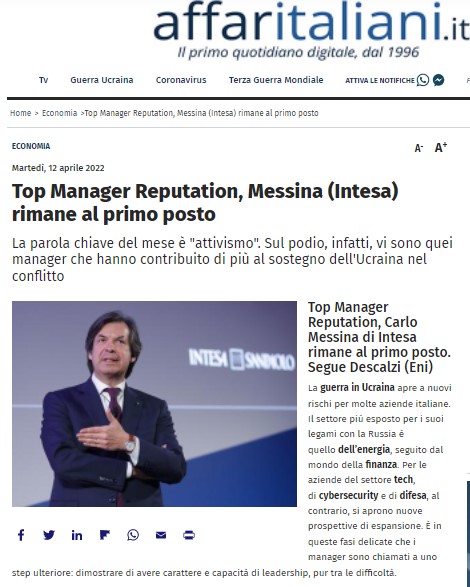Screen dimensions: 470x587
Task: Open ECONOMIA category label
Action: point(31,146)
